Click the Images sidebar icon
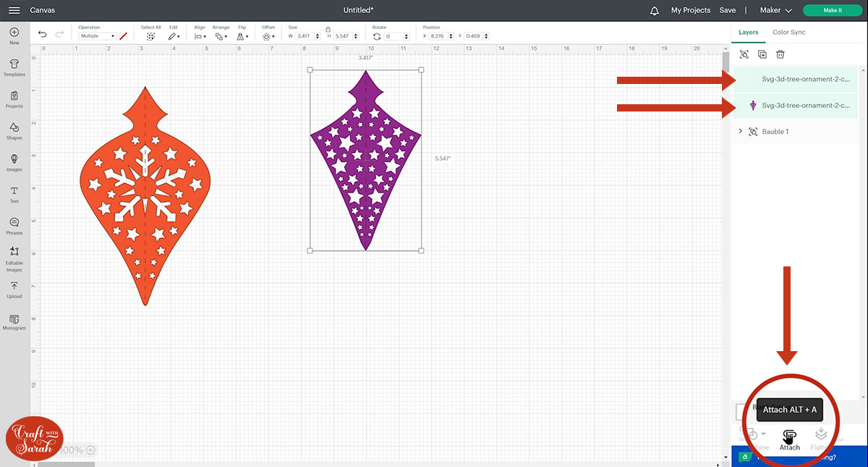Viewport: 868px width, 467px height. pyautogui.click(x=14, y=162)
